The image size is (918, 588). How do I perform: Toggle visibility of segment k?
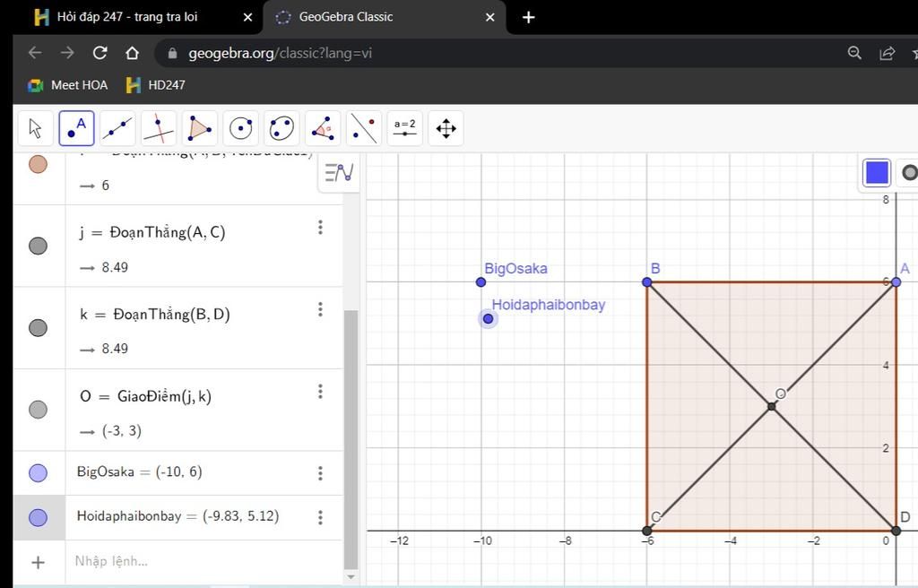[38, 328]
